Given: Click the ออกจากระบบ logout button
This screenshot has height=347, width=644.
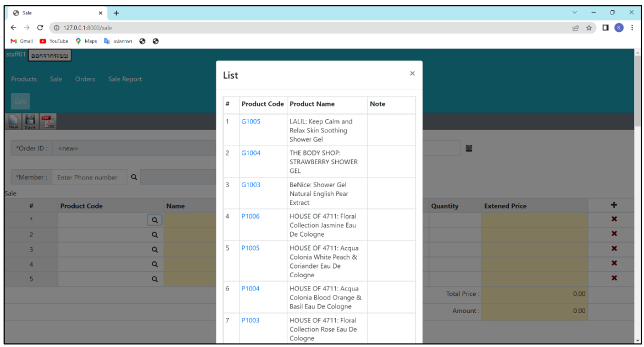Looking at the screenshot, I should coord(49,55).
